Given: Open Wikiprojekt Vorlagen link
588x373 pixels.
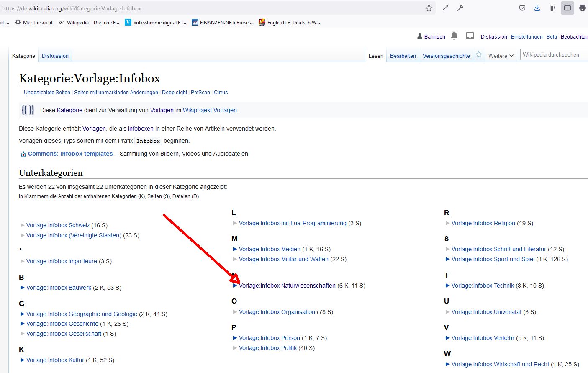Looking at the screenshot, I should [211, 110].
